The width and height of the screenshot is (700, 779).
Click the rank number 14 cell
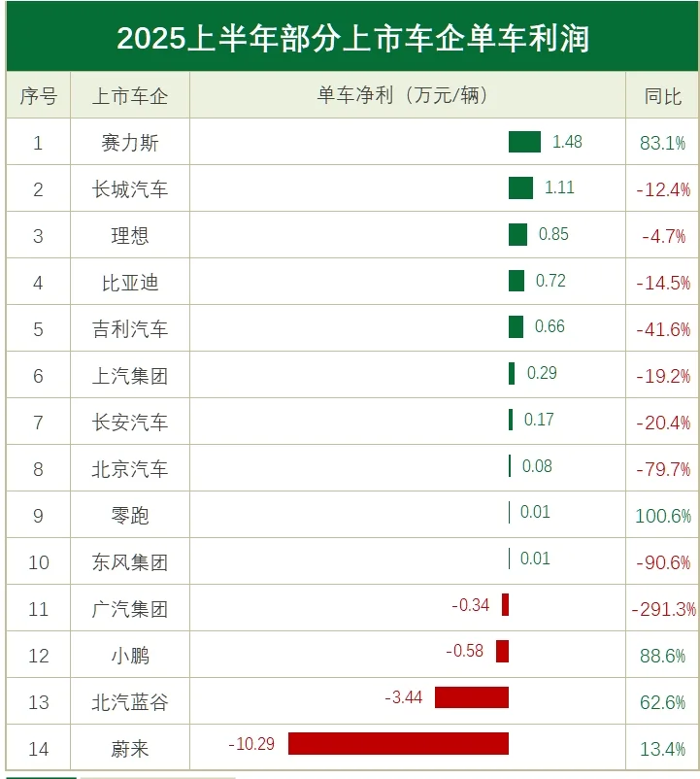click(x=38, y=749)
